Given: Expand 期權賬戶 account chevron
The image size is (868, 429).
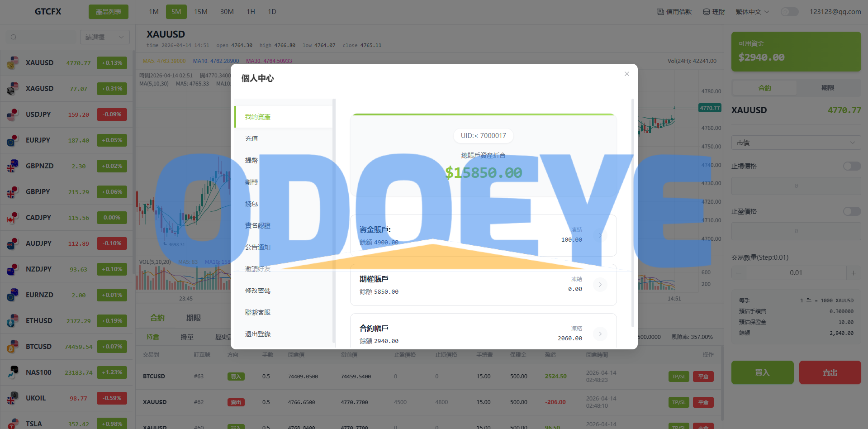Looking at the screenshot, I should (600, 285).
